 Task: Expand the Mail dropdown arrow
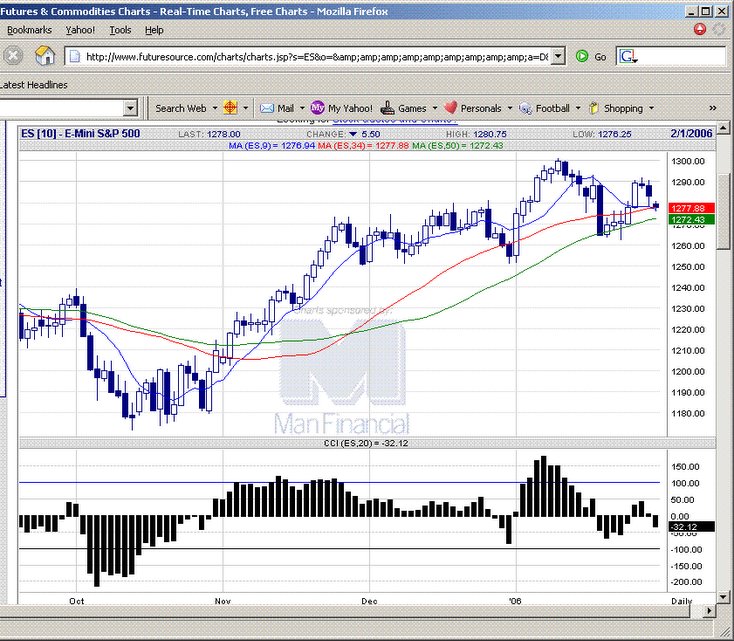[302, 108]
